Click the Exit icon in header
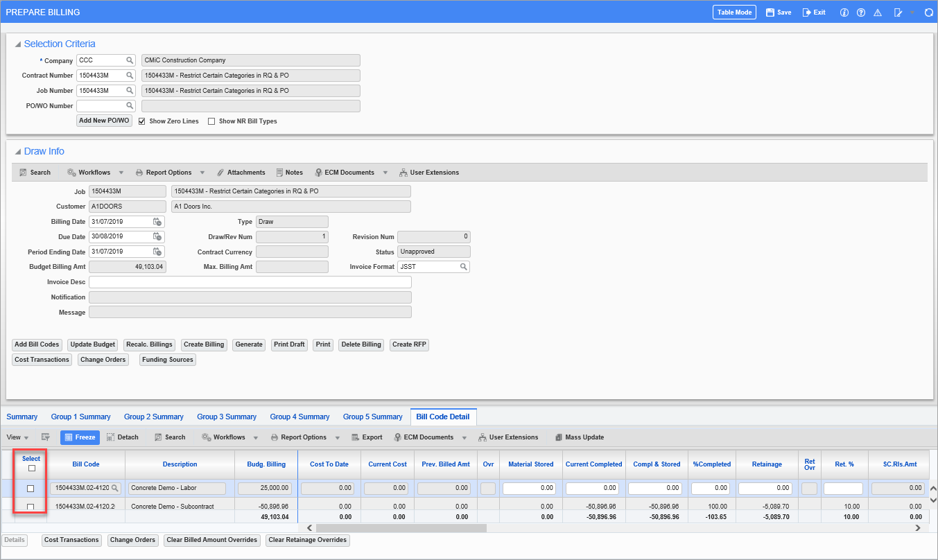 point(806,12)
